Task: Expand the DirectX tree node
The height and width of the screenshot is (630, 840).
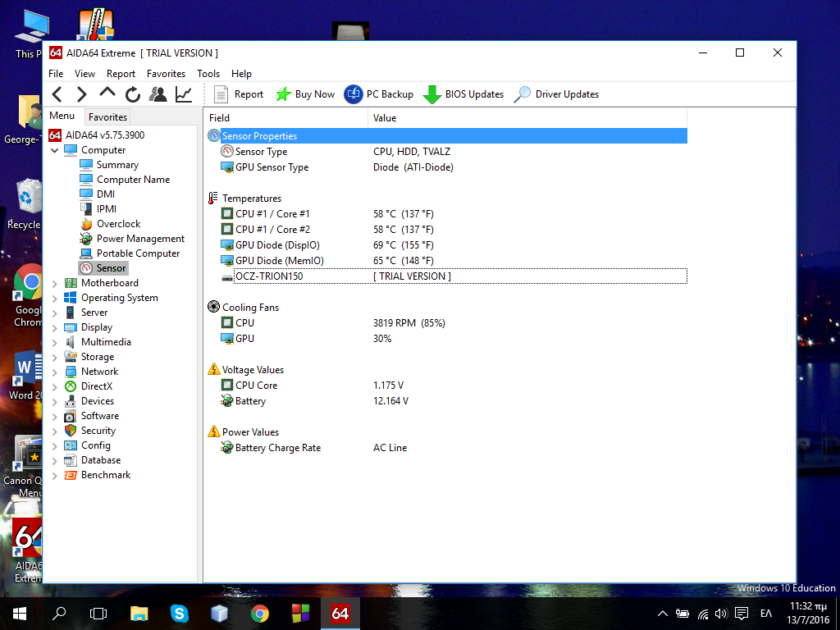Action: (54, 387)
